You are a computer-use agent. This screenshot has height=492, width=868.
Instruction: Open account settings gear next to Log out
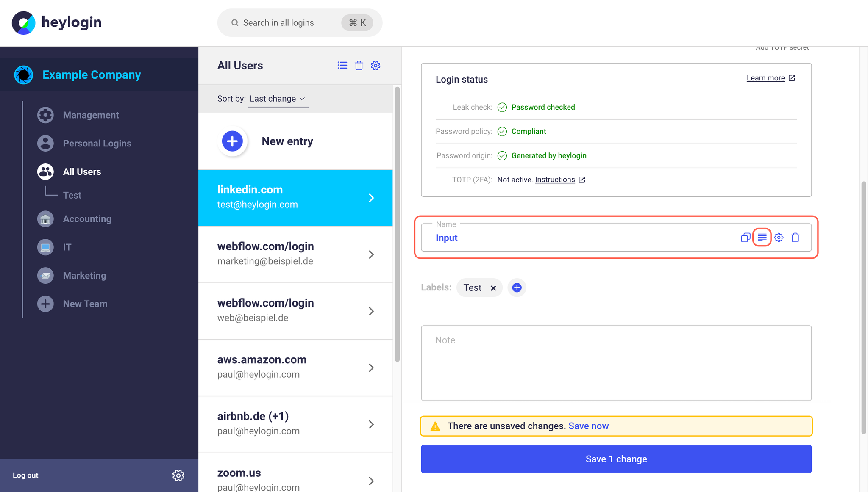point(178,475)
